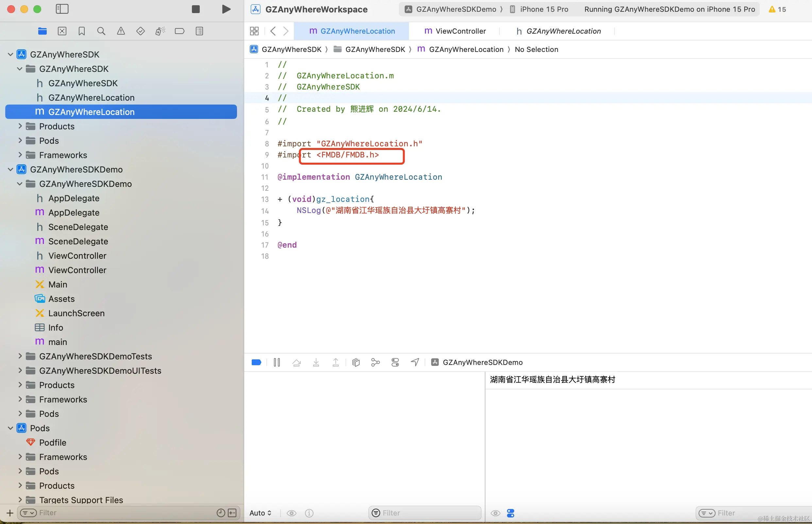The height and width of the screenshot is (524, 812).
Task: Click the Simulate Location arrow icon
Action: point(415,362)
